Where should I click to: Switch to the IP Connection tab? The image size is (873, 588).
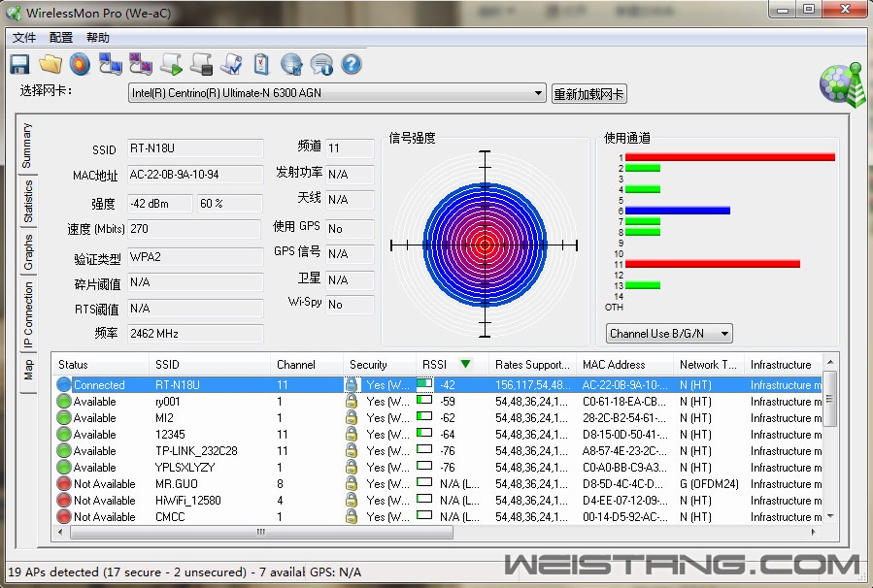[x=28, y=314]
